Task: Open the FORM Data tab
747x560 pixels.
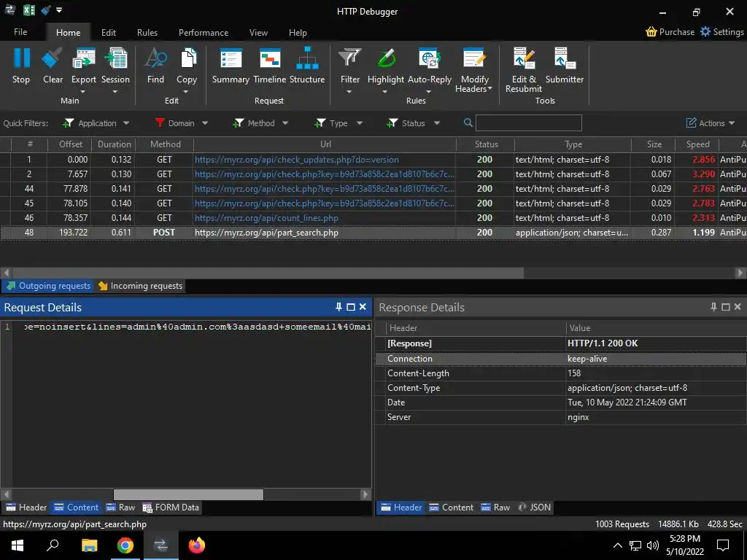Action: coord(171,507)
